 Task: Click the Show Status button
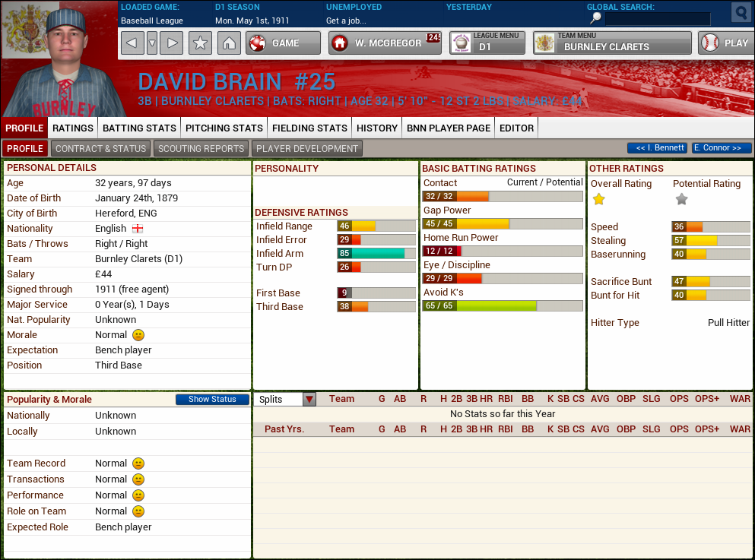coord(212,400)
